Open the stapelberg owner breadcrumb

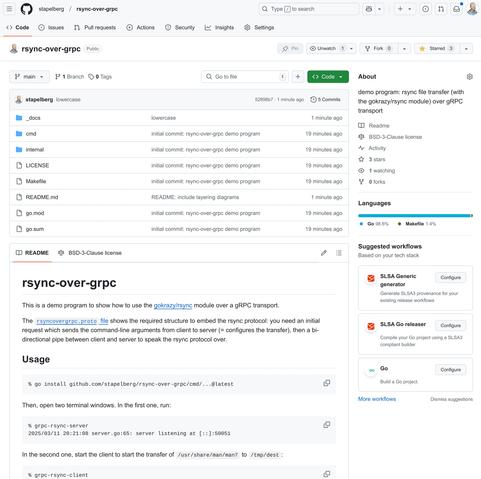click(51, 9)
